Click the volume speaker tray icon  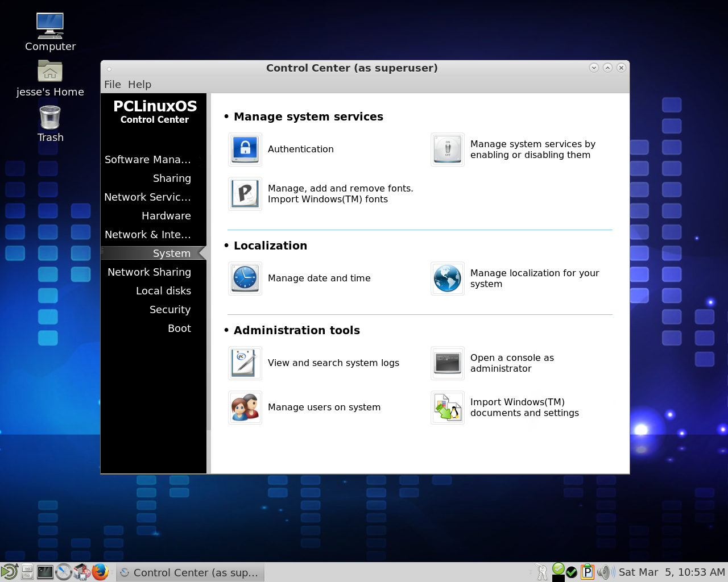click(605, 572)
